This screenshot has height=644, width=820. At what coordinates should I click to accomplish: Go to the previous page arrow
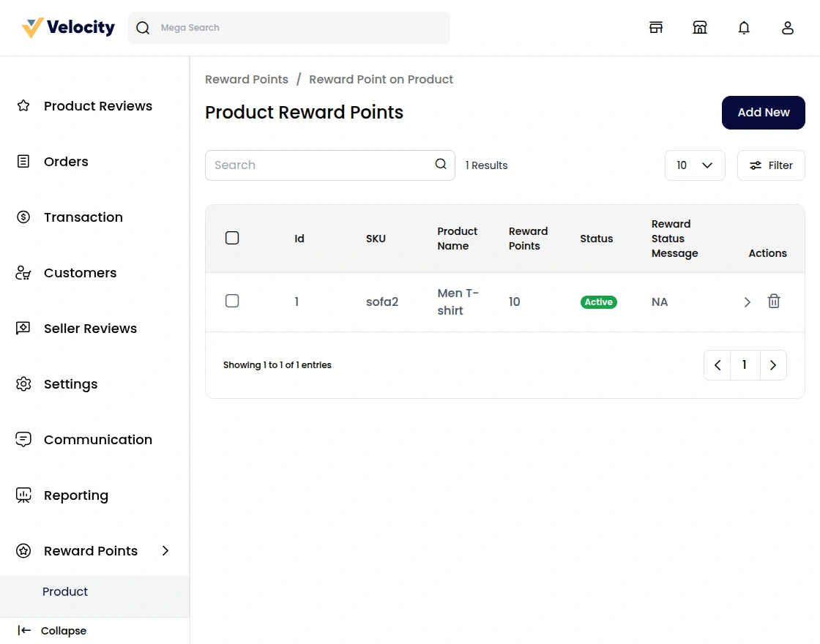[x=717, y=365]
